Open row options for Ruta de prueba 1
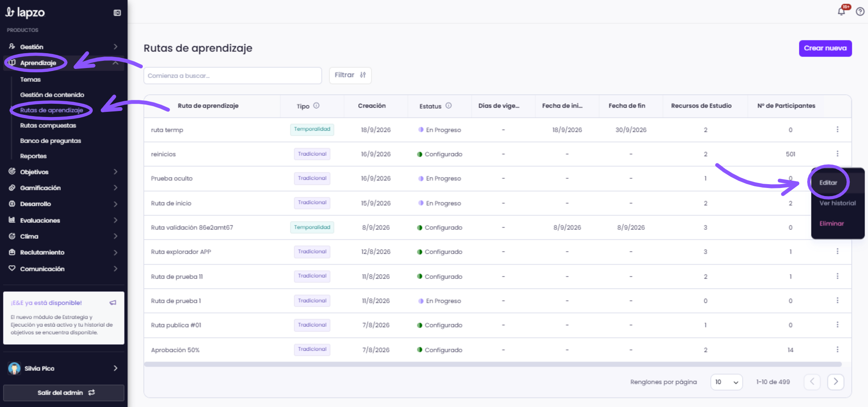 (x=837, y=300)
